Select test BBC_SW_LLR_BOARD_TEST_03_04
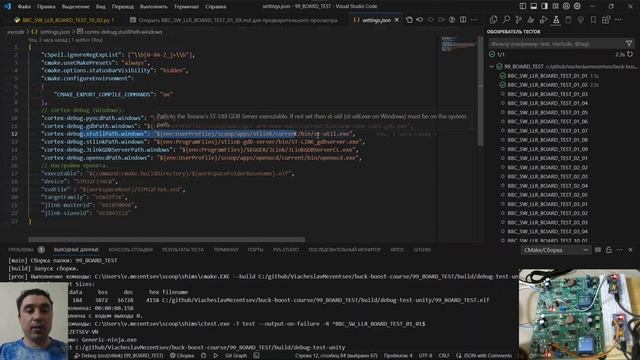This screenshot has width=640, height=360. [547, 231]
